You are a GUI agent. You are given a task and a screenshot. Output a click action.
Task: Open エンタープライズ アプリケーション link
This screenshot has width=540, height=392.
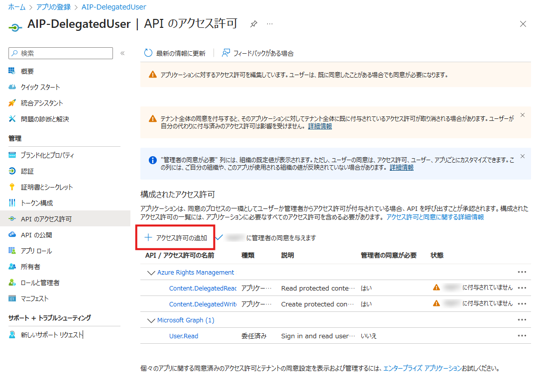coord(423,368)
